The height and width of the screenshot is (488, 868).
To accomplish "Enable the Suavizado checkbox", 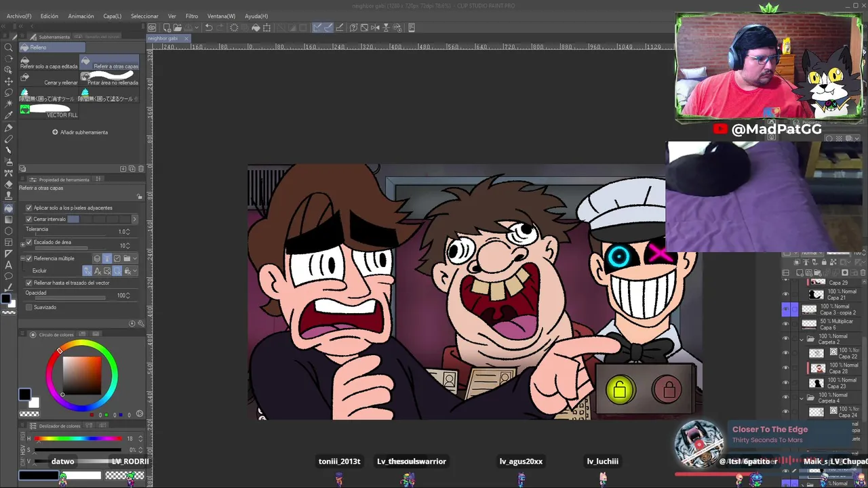I will coord(28,307).
